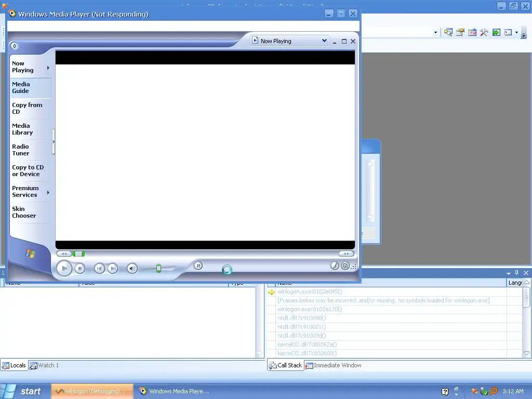Switch to the Locals tab
532x399 pixels.
coord(14,365)
